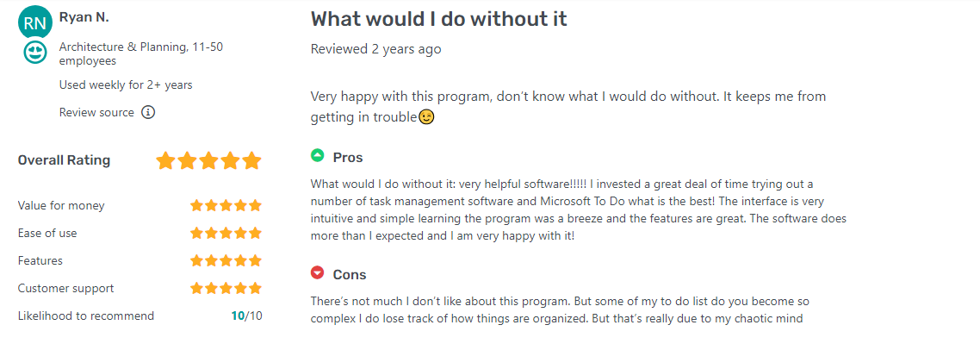Click the winking emoji in the review
Image resolution: width=980 pixels, height=350 pixels.
426,117
